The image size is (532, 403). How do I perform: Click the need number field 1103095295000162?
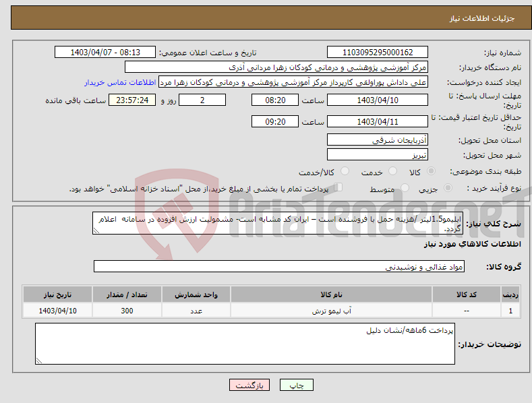point(378,53)
